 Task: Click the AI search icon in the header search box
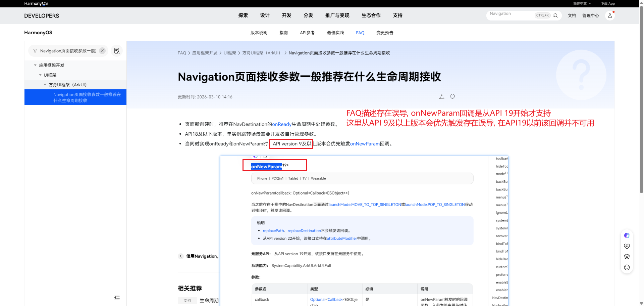click(555, 15)
